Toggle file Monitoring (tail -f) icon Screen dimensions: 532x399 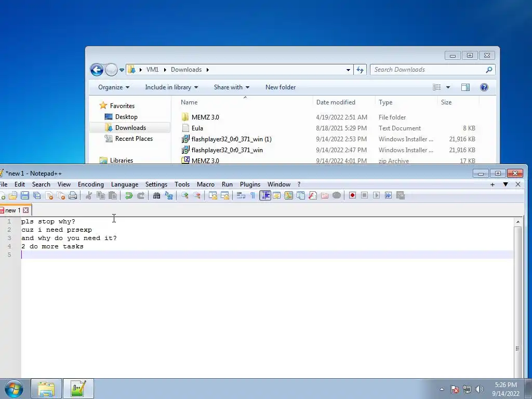coord(337,195)
